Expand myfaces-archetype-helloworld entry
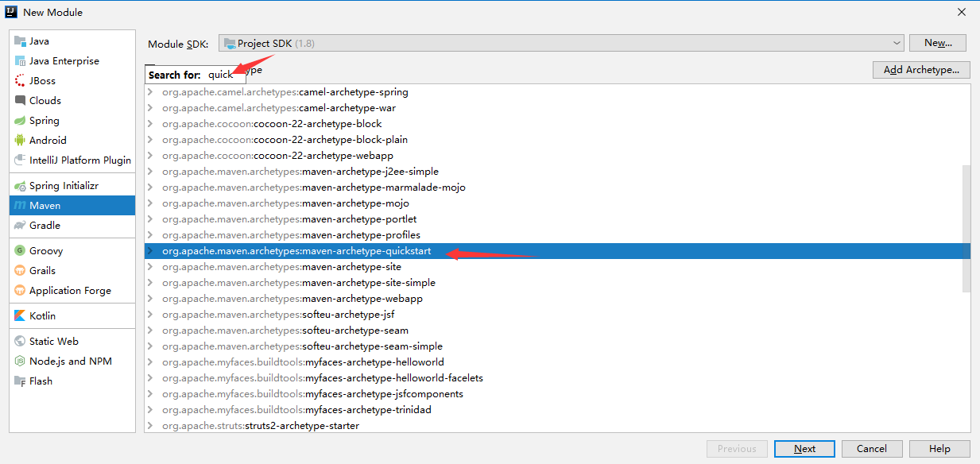Image resolution: width=980 pixels, height=464 pixels. [x=151, y=362]
